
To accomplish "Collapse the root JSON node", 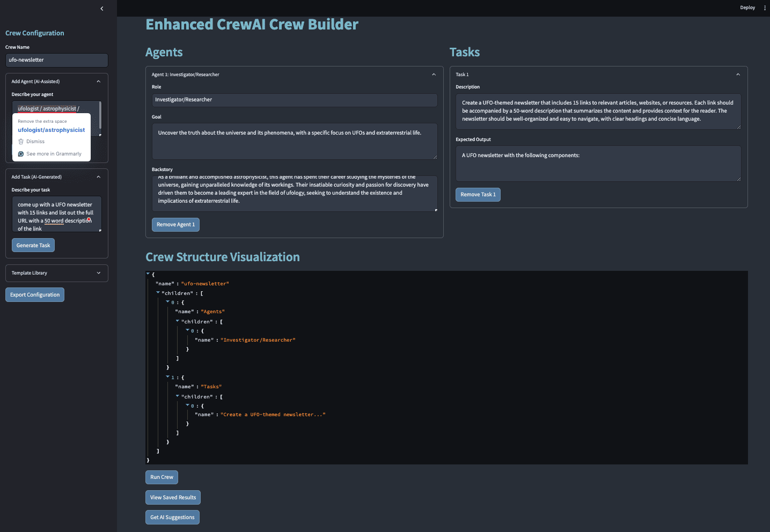I will [x=148, y=274].
